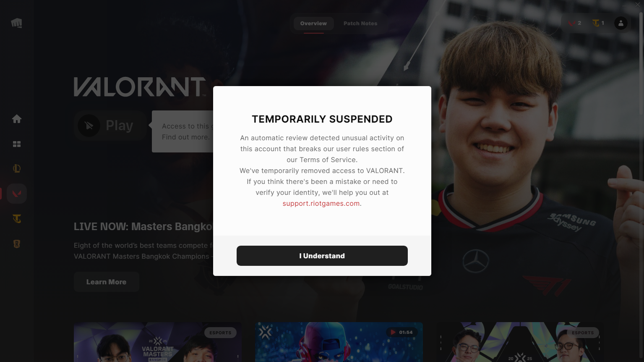Switch to the Overview tab
The width and height of the screenshot is (644, 362).
(313, 24)
